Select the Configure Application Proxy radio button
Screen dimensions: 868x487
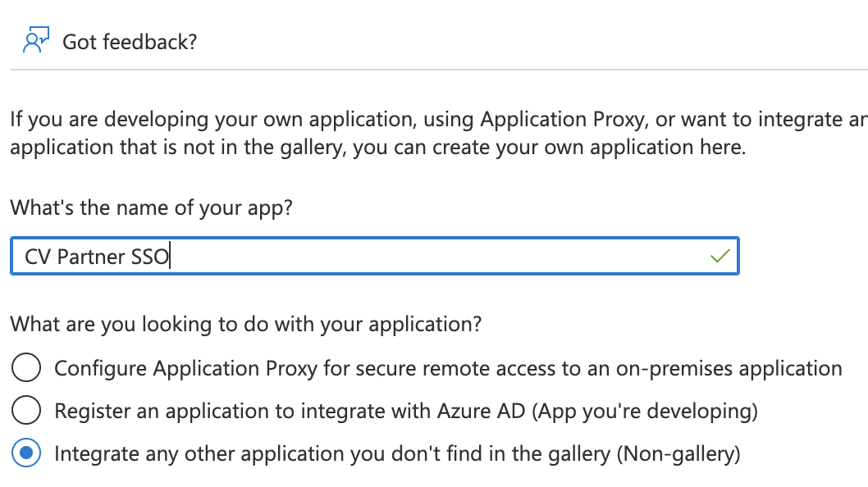tap(27, 368)
